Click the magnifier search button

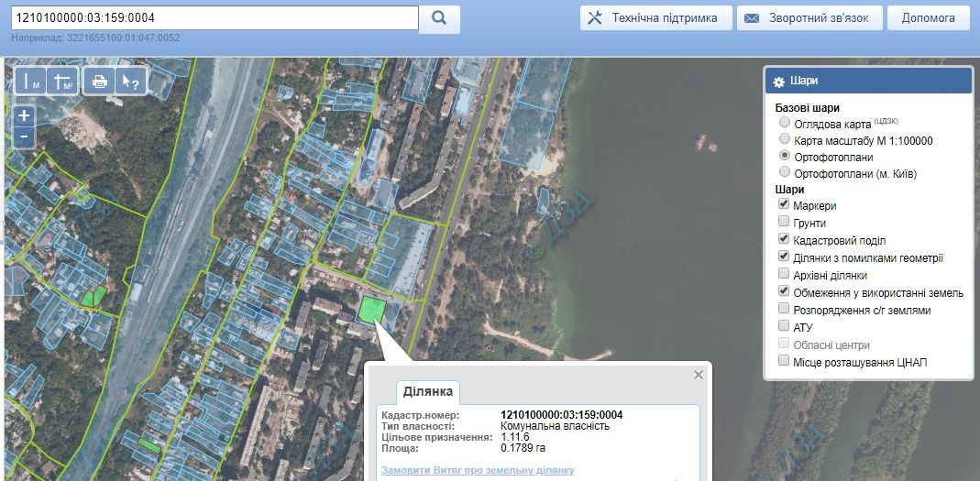click(x=439, y=17)
